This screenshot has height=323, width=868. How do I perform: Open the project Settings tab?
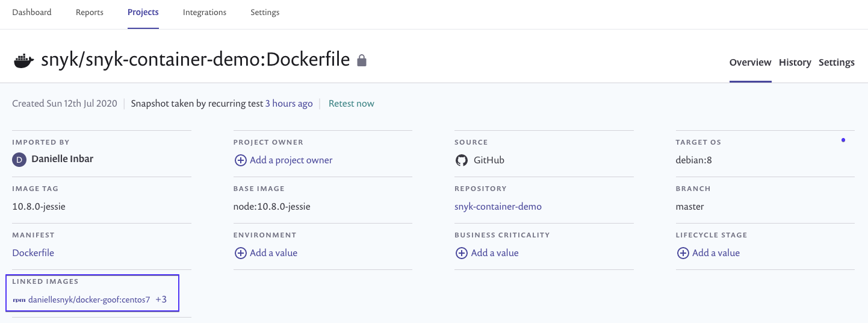click(x=837, y=62)
